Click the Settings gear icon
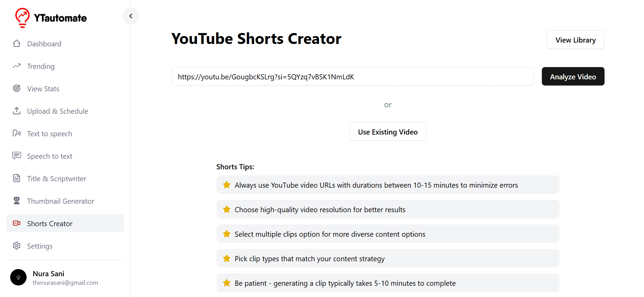 (17, 246)
